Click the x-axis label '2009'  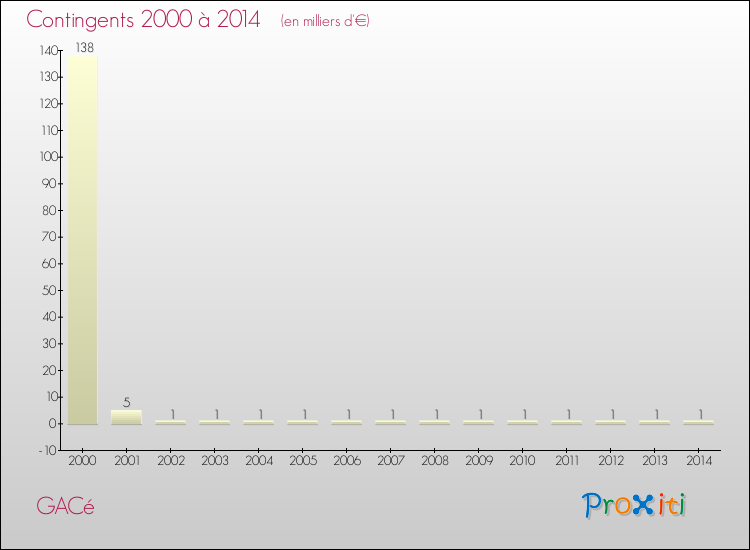click(479, 461)
